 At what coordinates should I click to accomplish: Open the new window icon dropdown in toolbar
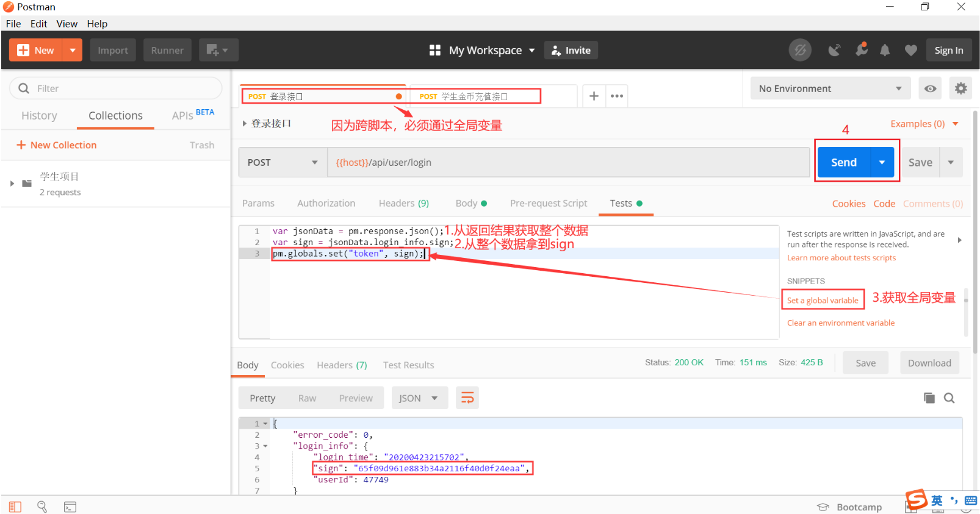[218, 50]
